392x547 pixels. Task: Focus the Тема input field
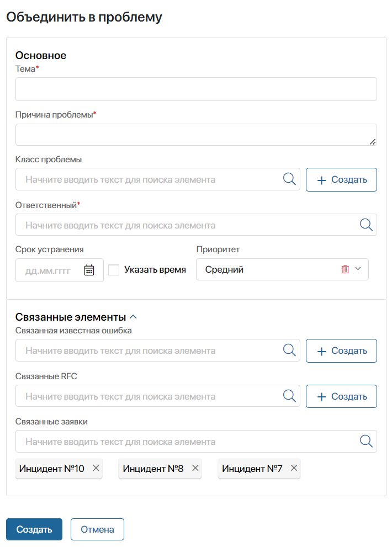tap(196, 89)
